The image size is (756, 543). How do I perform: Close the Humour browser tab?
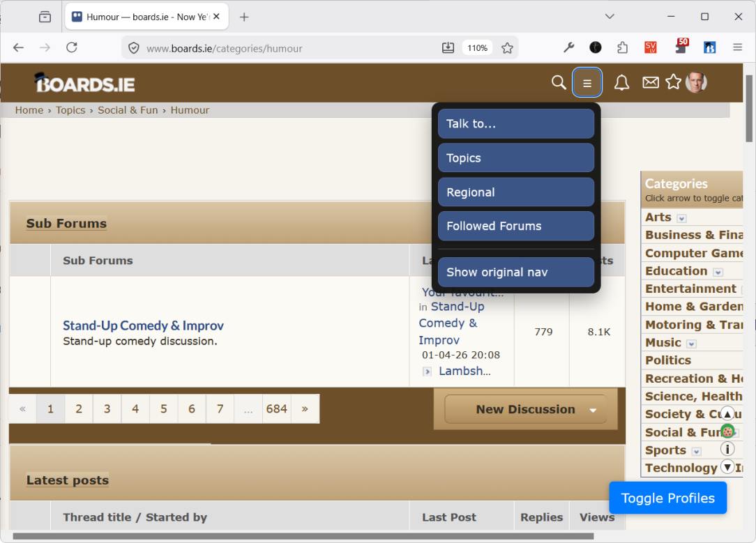click(x=216, y=17)
